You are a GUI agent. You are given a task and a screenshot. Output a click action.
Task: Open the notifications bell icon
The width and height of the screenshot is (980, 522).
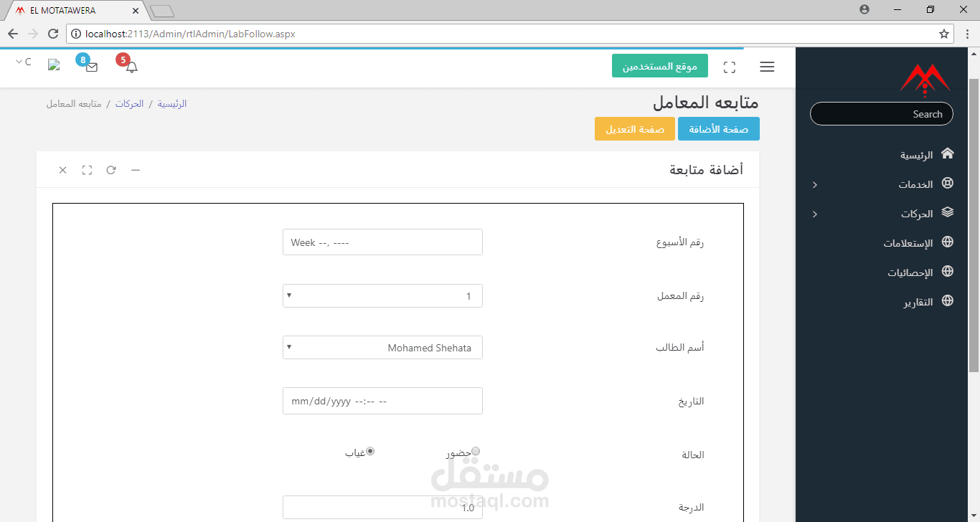(x=131, y=67)
